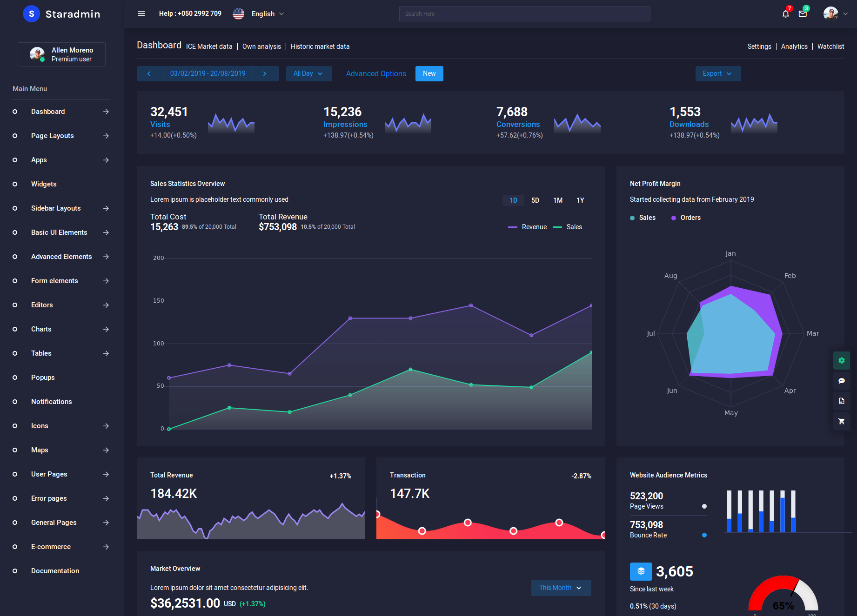Toggle the Sales legend in Net Profit Margin
This screenshot has height=616, width=857.
coord(643,218)
